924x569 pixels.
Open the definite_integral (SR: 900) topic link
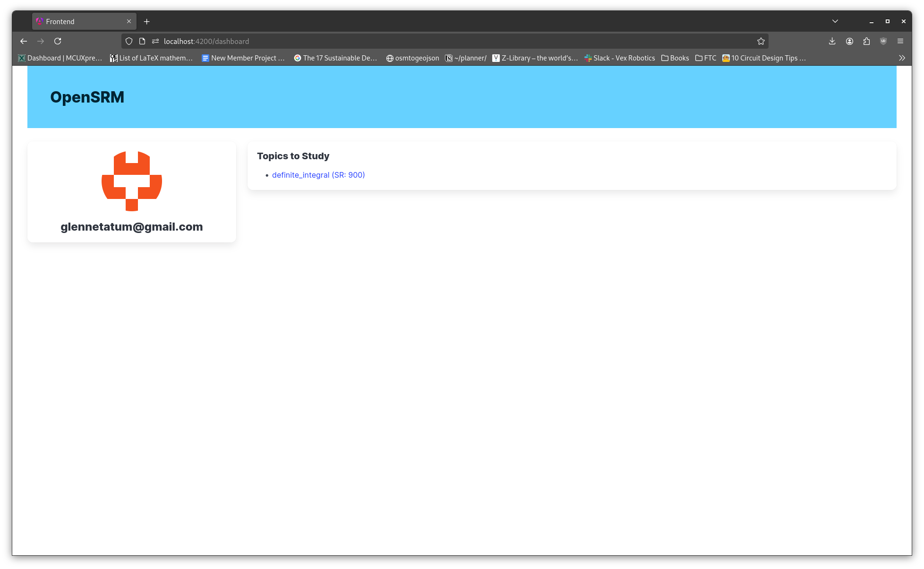318,175
